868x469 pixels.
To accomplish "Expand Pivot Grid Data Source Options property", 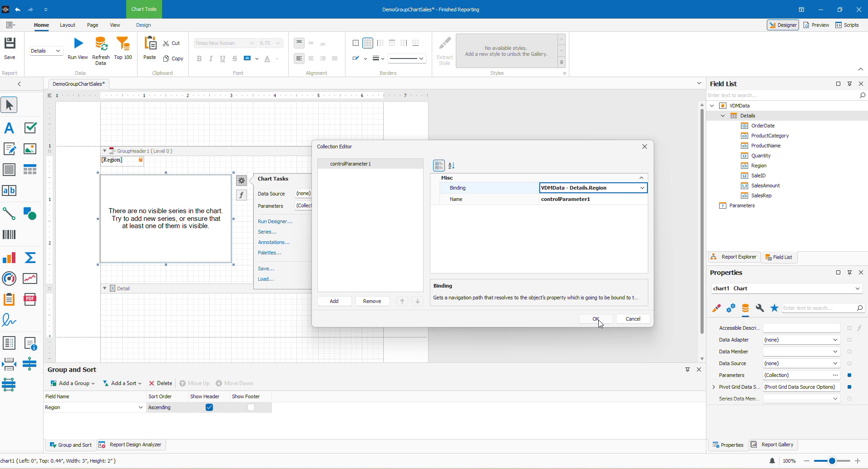I will pos(714,387).
